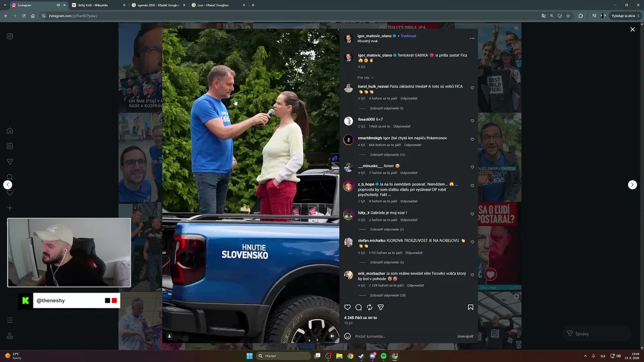
Task: Open the comment bubble icon under the post
Action: [358, 307]
